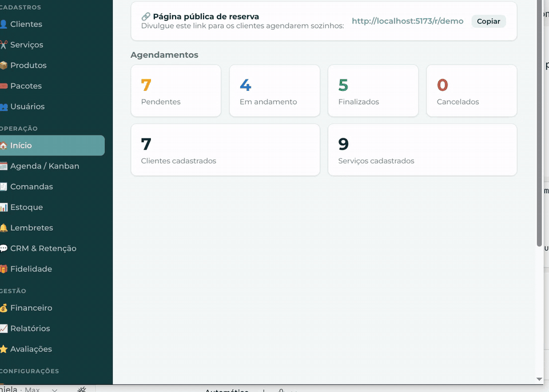
Task: Click the chain link icon beside Página pública
Action: coord(146,17)
